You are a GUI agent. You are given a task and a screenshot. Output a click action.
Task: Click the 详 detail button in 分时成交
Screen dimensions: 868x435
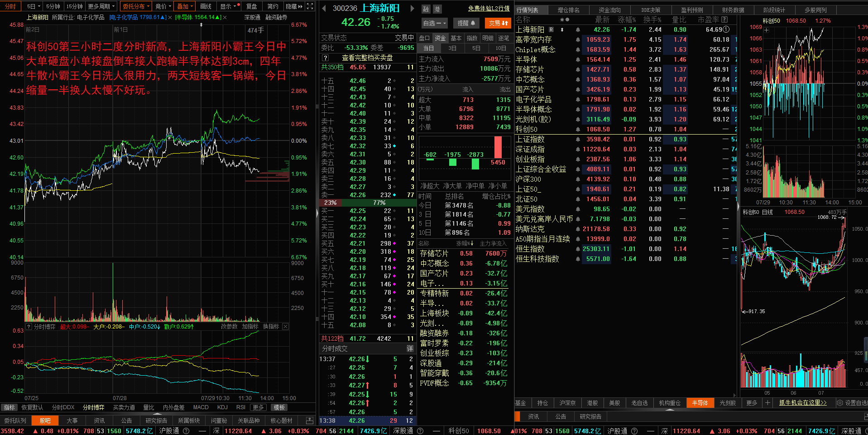[x=410, y=348]
